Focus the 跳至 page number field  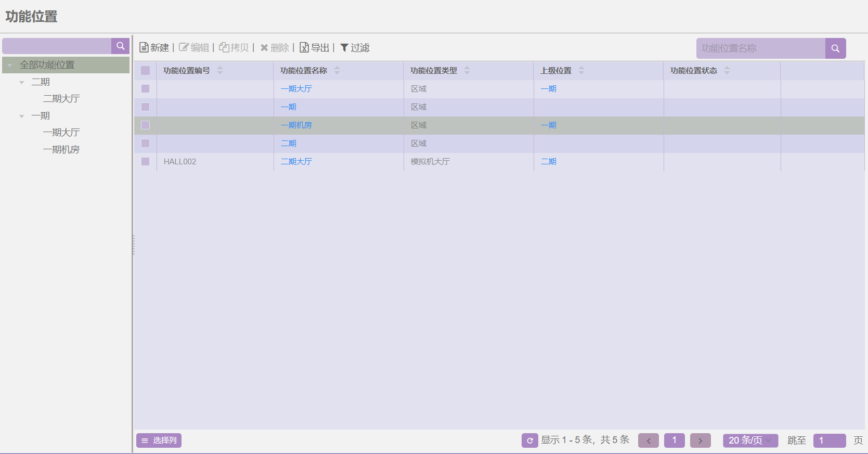(x=830, y=440)
